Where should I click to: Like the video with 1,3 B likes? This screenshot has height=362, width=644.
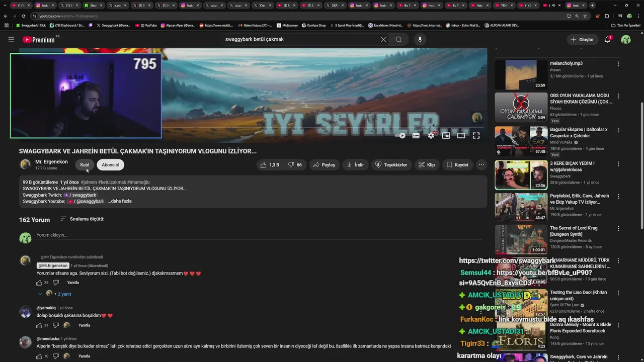point(270,165)
